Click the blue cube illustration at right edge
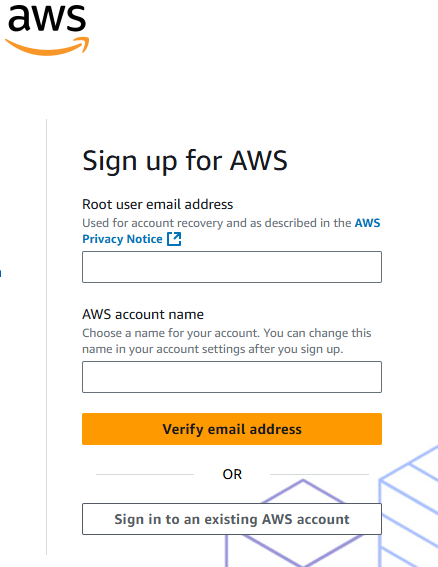Screen dimensions: 438x567 click(x=409, y=506)
